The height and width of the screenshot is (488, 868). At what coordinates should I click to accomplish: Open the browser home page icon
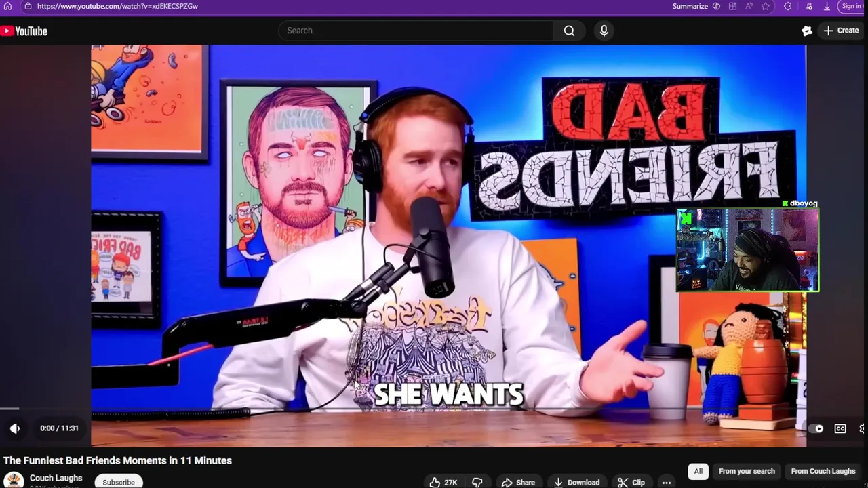(7, 6)
